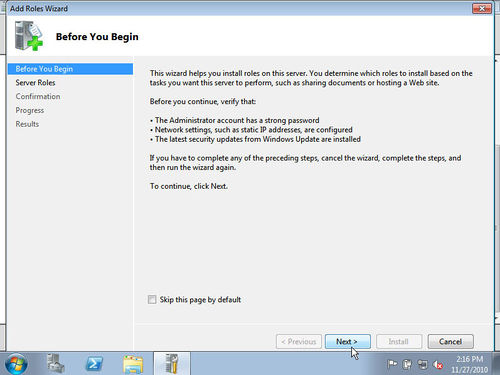The height and width of the screenshot is (375, 500).
Task: Go to Server Roles step
Action: point(35,83)
